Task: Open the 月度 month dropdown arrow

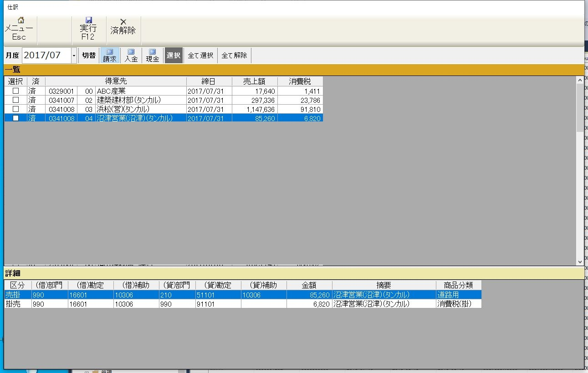Action: click(74, 55)
